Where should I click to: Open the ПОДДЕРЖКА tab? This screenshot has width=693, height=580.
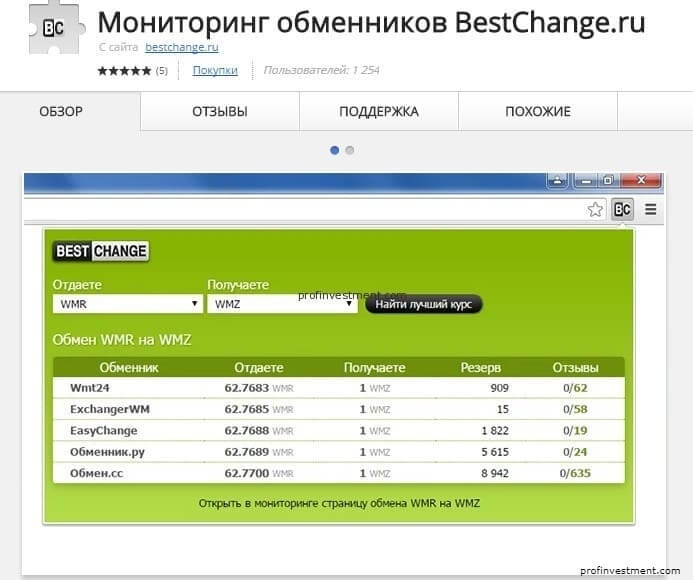click(x=379, y=111)
